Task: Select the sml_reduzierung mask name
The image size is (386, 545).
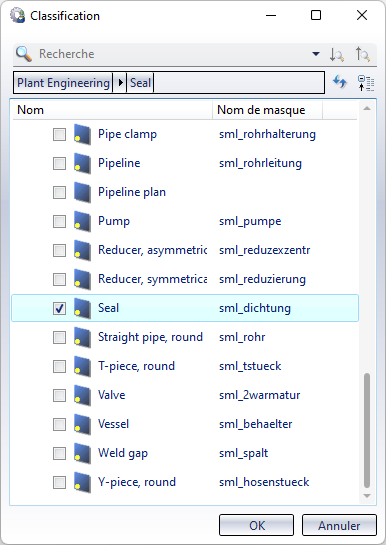Action: pos(262,279)
